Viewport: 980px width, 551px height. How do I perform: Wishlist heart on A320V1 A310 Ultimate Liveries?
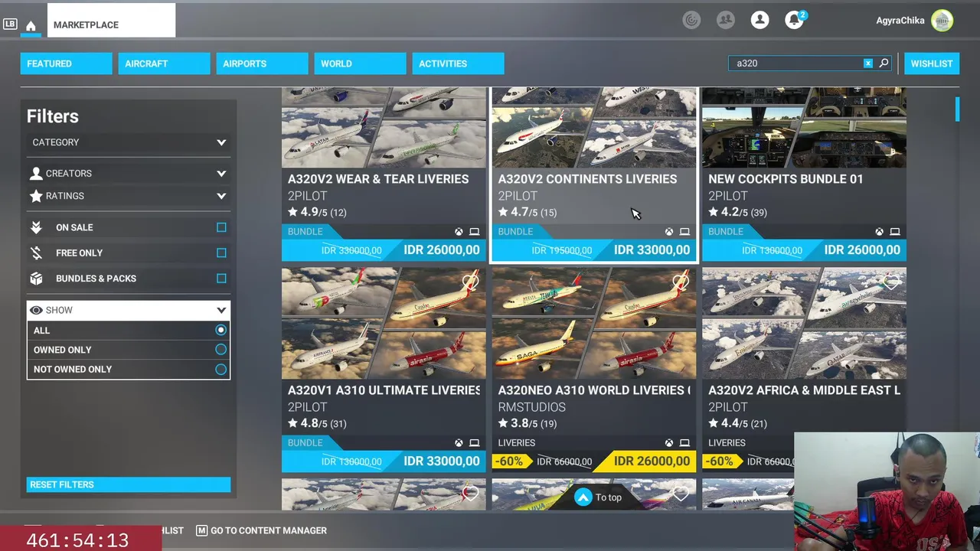click(470, 282)
